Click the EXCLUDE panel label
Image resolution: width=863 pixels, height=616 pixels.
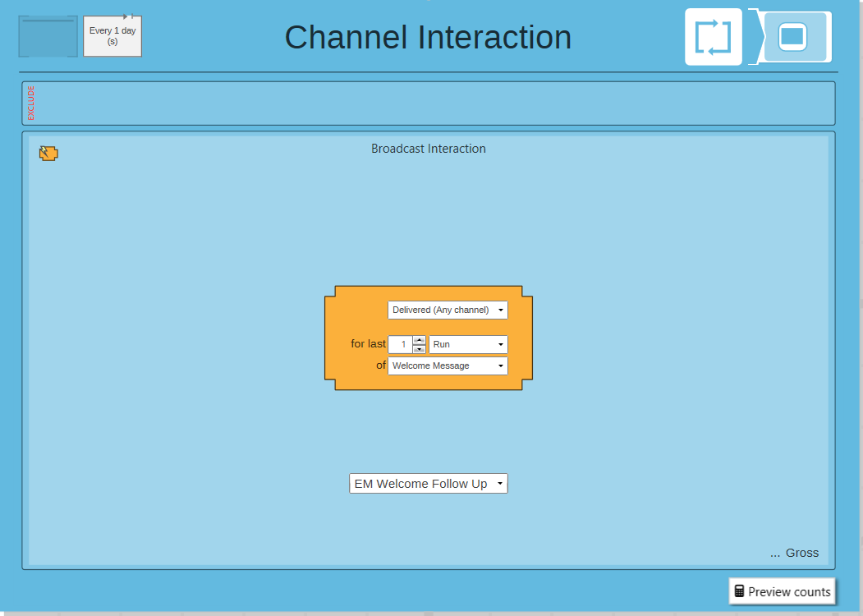coord(31,103)
